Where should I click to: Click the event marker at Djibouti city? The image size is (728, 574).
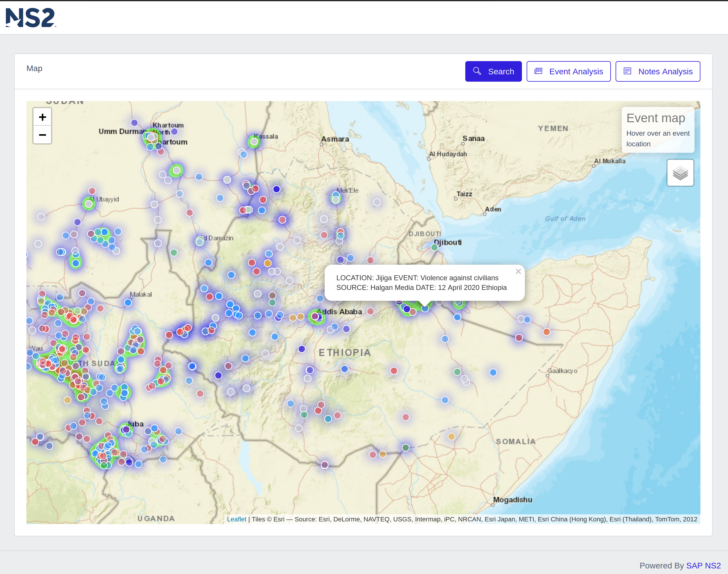(x=434, y=248)
